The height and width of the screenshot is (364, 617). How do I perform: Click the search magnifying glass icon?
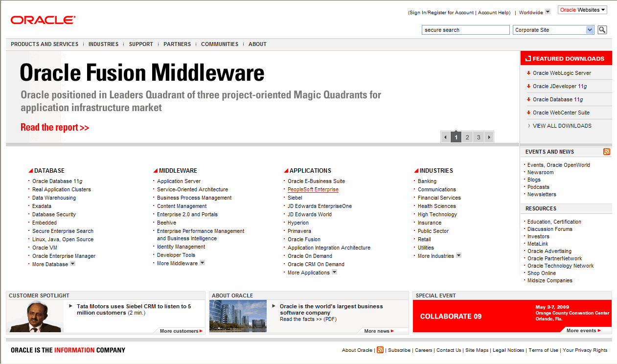(602, 30)
